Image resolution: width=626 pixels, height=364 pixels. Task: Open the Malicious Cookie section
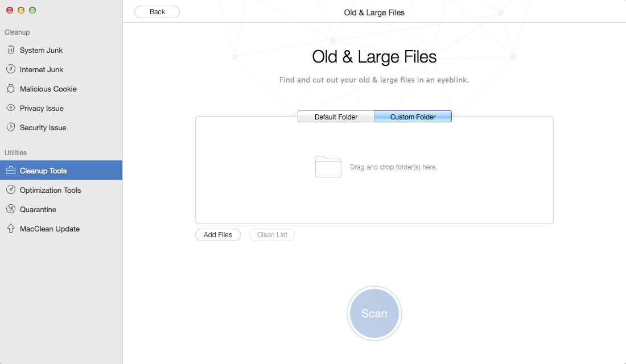pos(61,89)
